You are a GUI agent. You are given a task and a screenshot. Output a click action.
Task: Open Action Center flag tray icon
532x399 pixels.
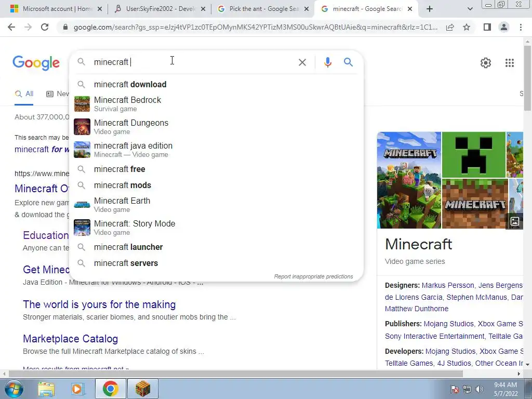tap(454, 389)
